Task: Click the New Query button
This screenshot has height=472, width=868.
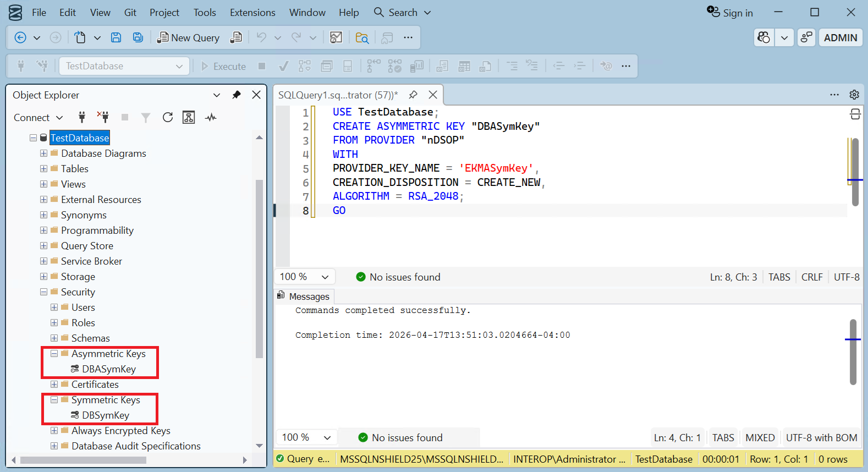Action: [x=188, y=37]
